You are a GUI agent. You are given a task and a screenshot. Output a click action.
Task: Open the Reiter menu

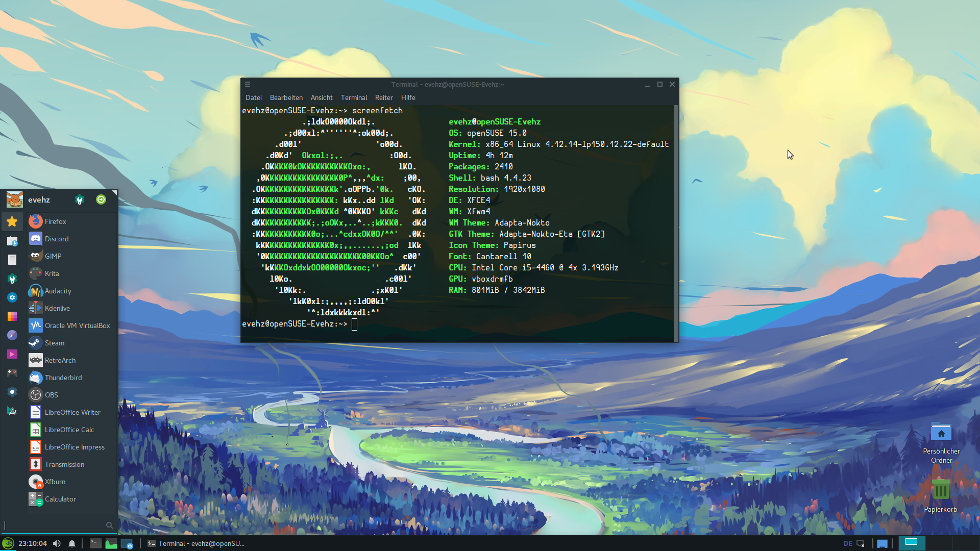384,97
